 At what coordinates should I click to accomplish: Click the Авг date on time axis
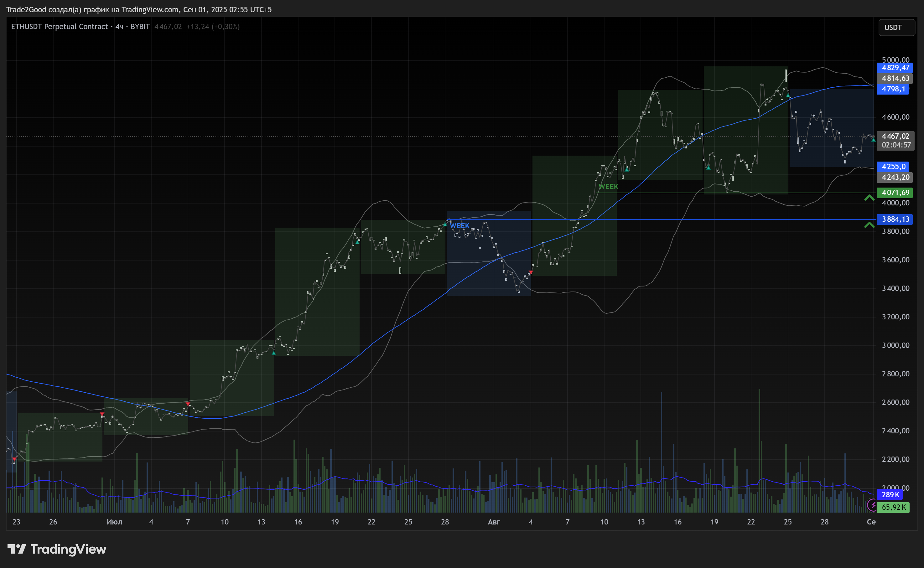coord(494,522)
